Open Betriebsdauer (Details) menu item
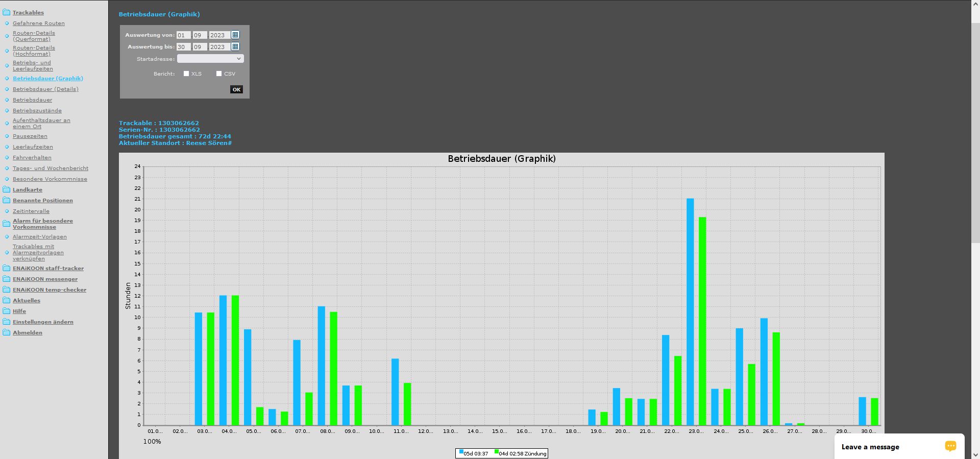This screenshot has width=980, height=459. click(x=45, y=89)
